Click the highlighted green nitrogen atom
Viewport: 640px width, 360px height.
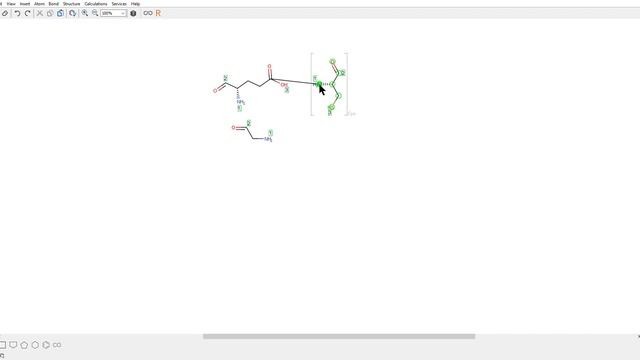coord(319,84)
